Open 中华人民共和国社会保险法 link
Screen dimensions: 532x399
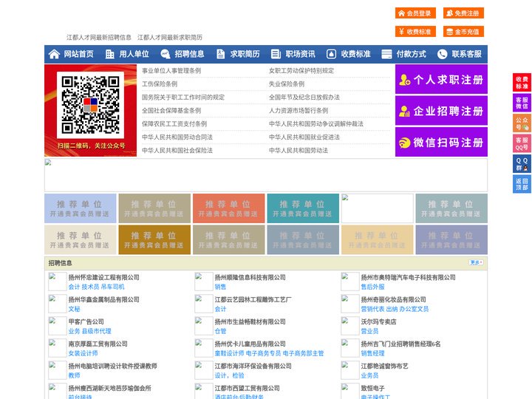(177, 150)
